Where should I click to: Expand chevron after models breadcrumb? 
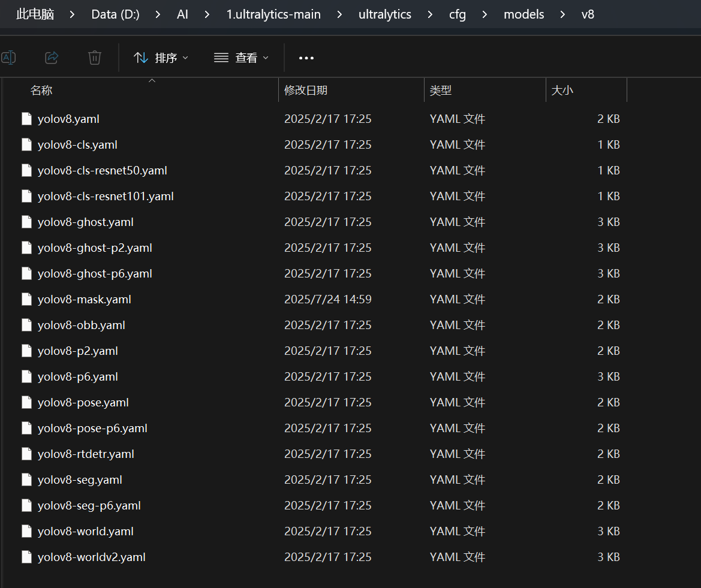pyautogui.click(x=563, y=14)
